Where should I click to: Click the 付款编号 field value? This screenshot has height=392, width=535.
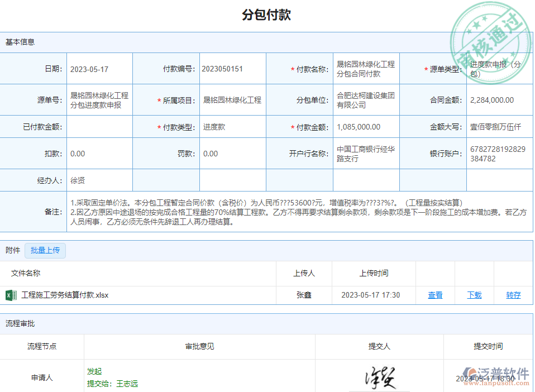click(232, 69)
